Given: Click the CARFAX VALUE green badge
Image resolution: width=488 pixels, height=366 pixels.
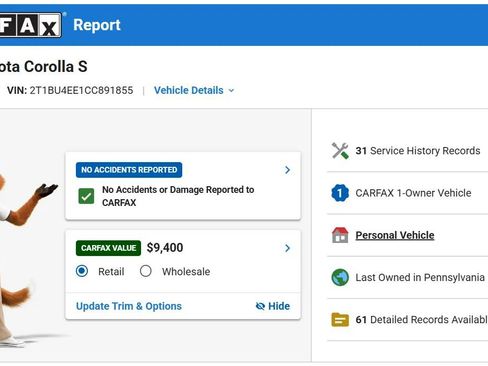Looking at the screenshot, I should pos(108,248).
